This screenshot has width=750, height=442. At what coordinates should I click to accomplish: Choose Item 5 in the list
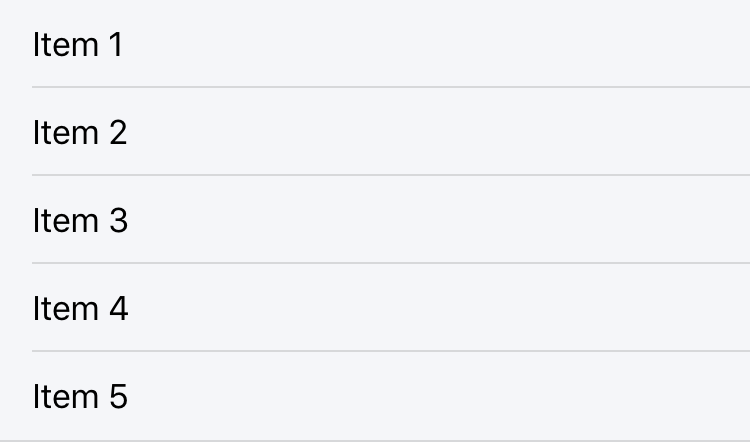click(80, 397)
